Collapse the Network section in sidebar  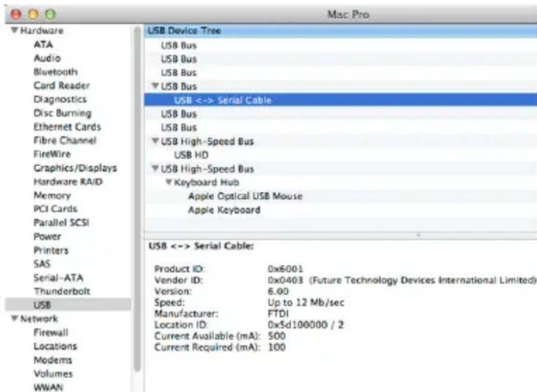tap(14, 319)
